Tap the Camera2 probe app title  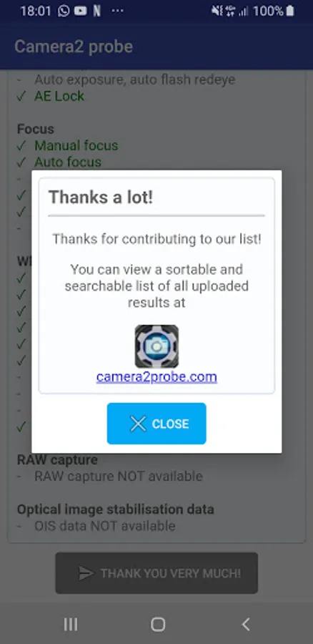(74, 47)
